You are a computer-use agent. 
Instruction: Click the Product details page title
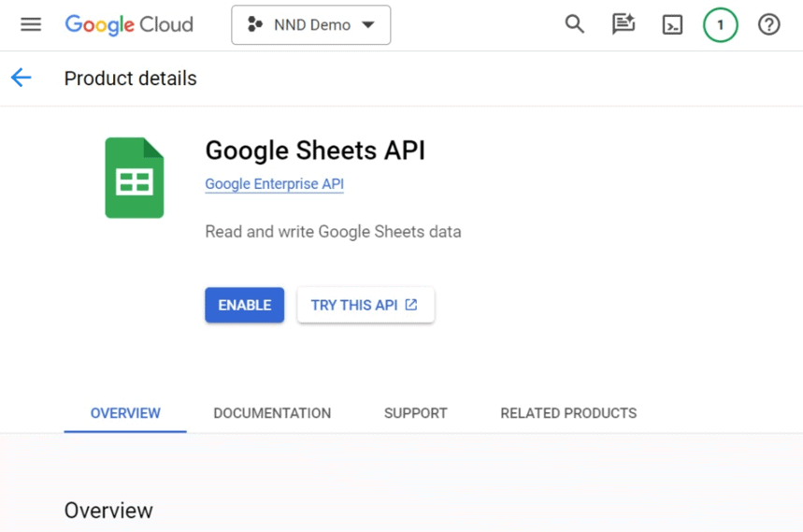[131, 79]
